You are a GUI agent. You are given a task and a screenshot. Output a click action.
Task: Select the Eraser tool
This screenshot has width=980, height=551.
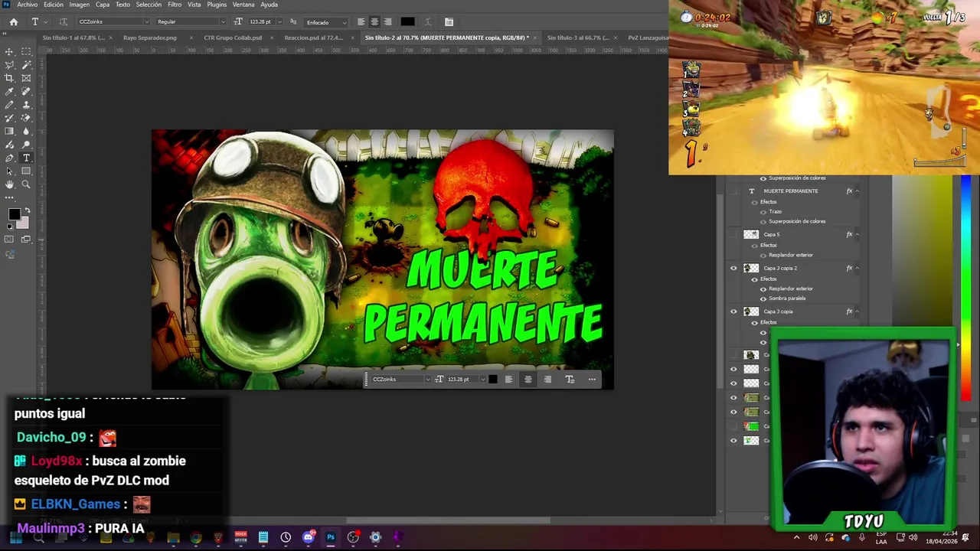point(26,118)
